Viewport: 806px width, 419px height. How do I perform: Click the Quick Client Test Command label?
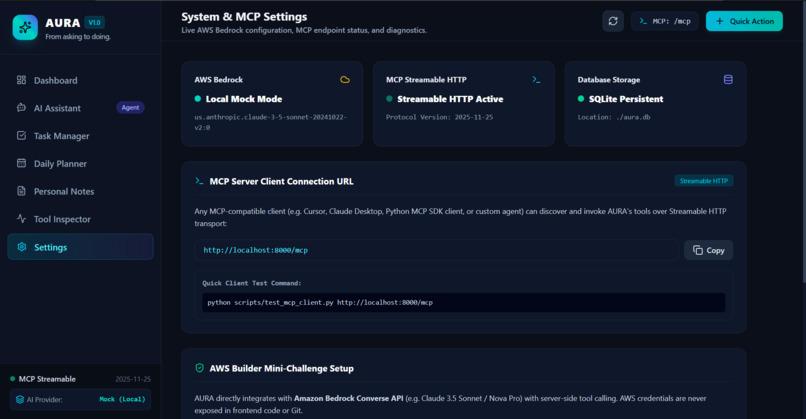[252, 283]
